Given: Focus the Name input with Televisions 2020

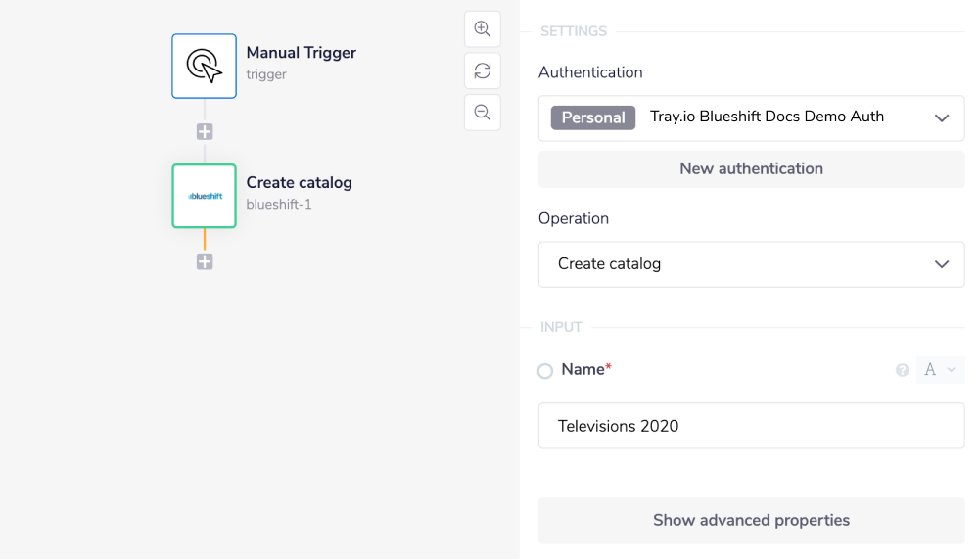Looking at the screenshot, I should (x=751, y=426).
